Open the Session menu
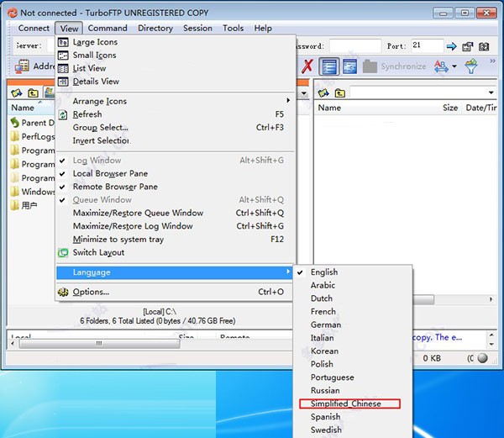This screenshot has width=504, height=438. (197, 29)
